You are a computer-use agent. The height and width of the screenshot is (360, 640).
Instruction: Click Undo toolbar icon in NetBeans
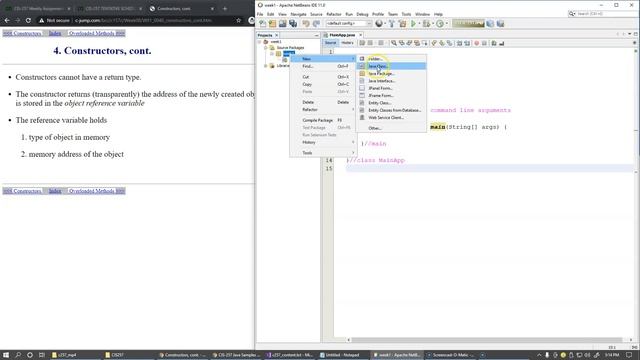pyautogui.click(x=306, y=24)
